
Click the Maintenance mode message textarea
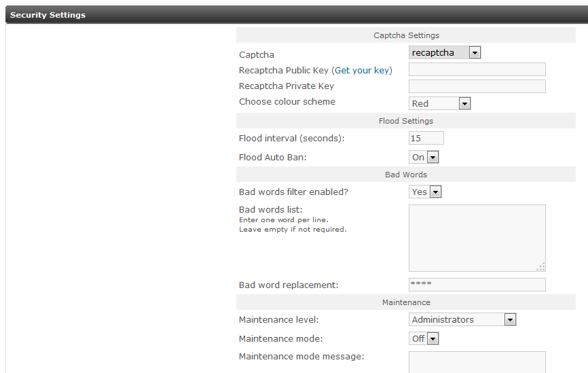click(x=477, y=362)
